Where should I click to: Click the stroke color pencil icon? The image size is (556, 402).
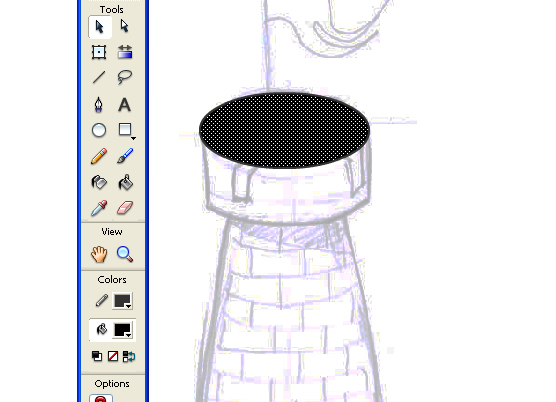pos(101,301)
